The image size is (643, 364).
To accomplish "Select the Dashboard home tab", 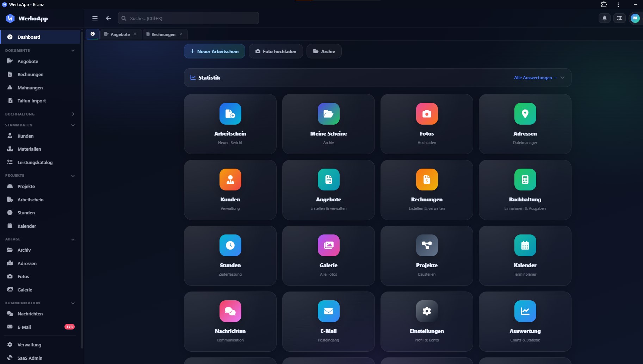I will (x=93, y=34).
